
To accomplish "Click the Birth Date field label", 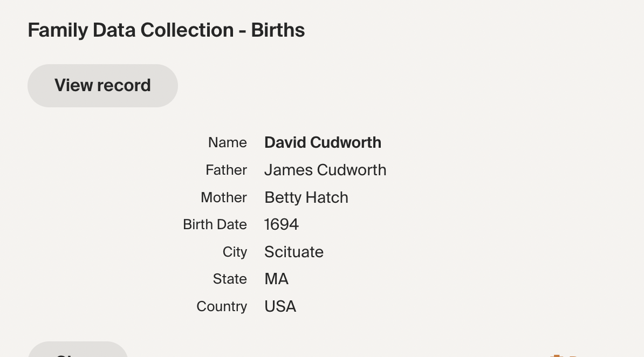I will (x=215, y=224).
